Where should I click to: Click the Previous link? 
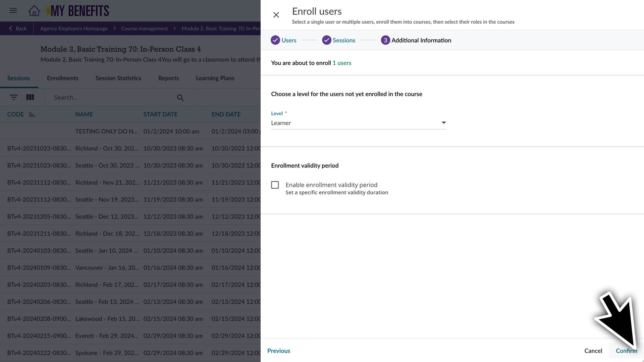[x=279, y=351]
